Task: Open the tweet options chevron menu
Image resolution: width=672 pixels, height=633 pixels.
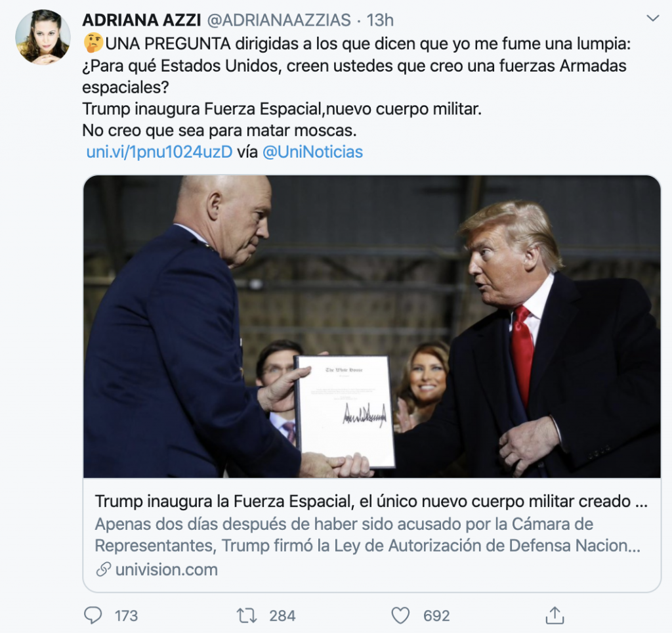Action: [653, 18]
